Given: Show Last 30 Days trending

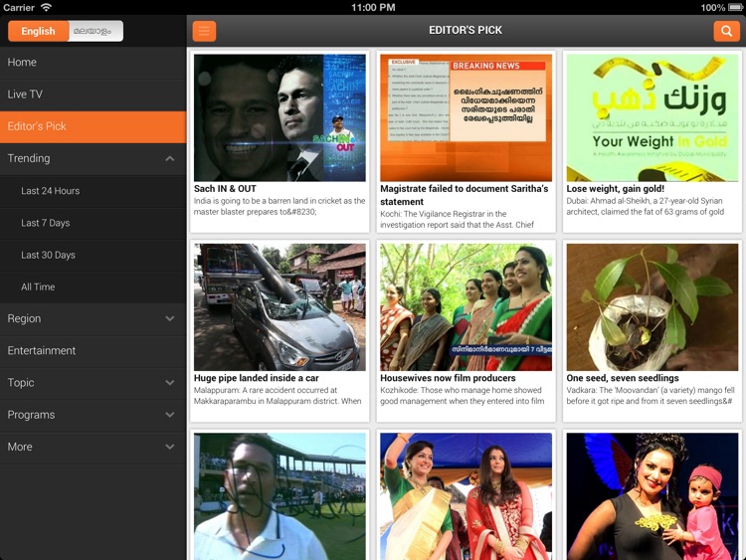Looking at the screenshot, I should tap(93, 255).
